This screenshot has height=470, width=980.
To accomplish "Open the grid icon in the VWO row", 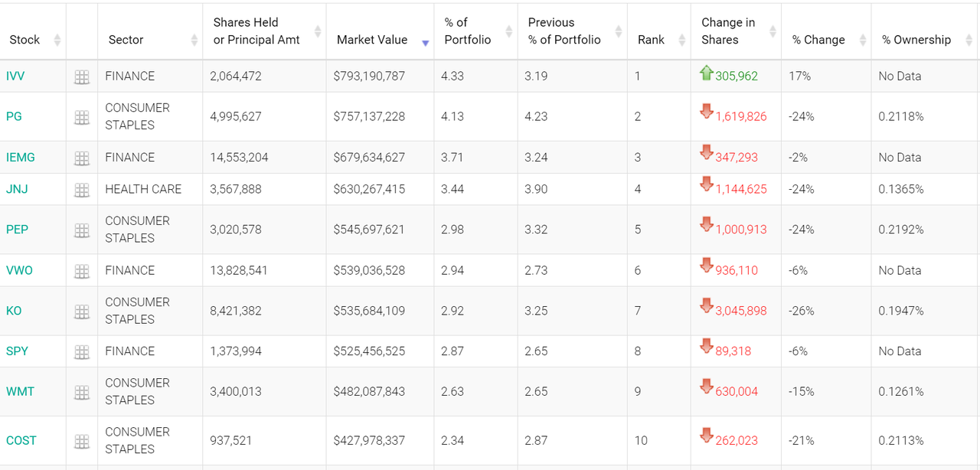I will click(x=82, y=271).
